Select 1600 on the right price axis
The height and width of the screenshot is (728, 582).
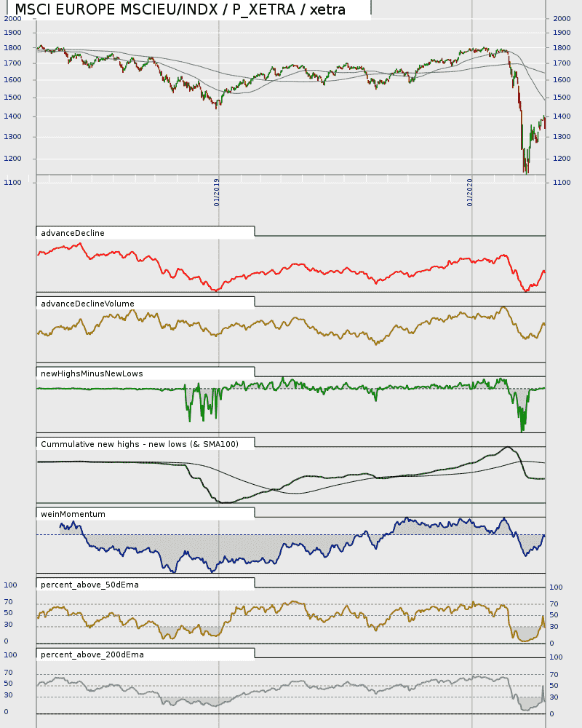562,80
